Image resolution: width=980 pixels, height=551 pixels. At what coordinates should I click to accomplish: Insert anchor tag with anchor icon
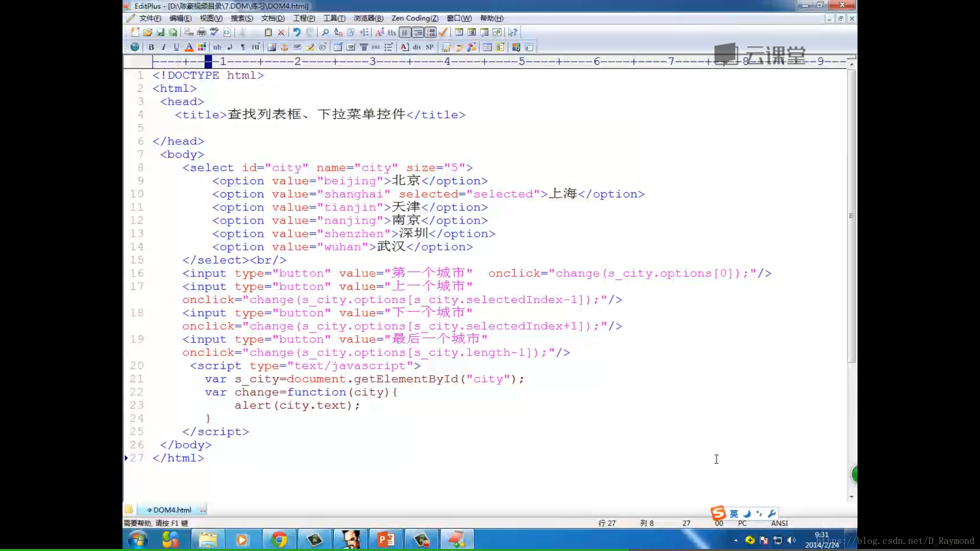pos(284,47)
